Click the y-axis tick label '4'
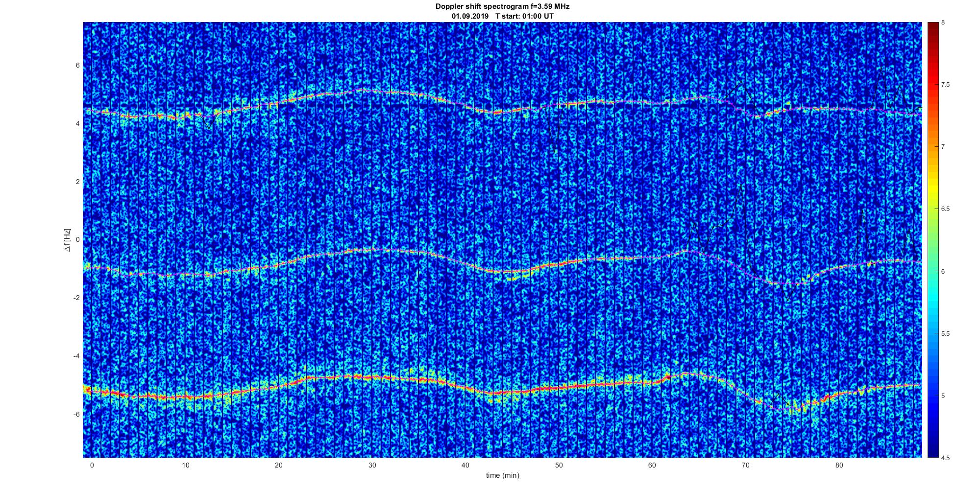 [77, 123]
